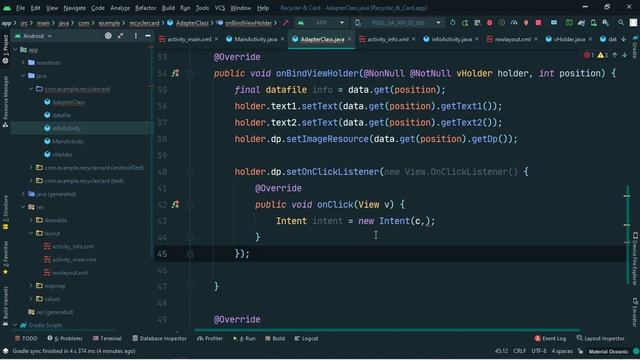The height and width of the screenshot is (360, 640).
Task: Open Project panel options three-dot menu
Action: click(x=136, y=36)
